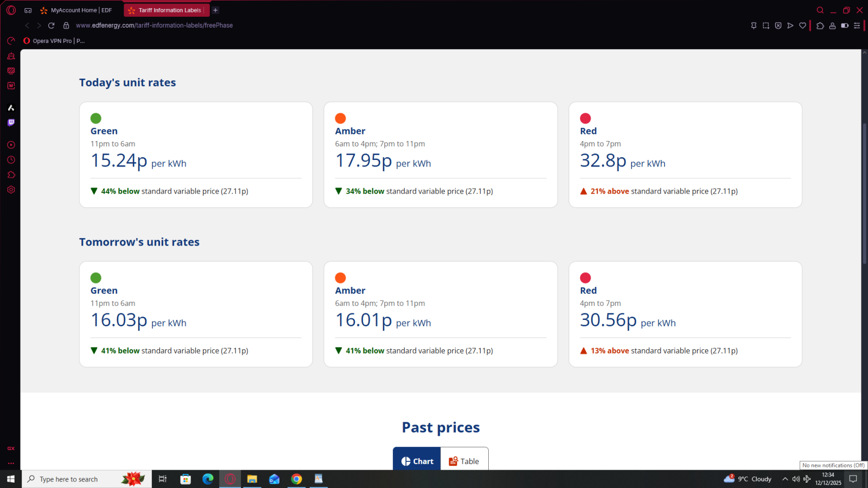Open the Opera main menu logo
Viewport: 868px width, 488px height.
pos(11,10)
